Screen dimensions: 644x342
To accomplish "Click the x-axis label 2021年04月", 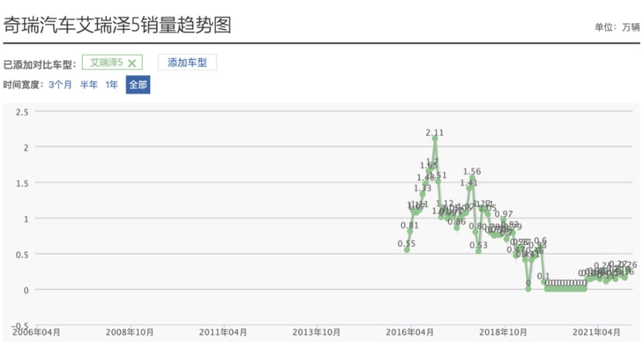I will coord(596,332).
